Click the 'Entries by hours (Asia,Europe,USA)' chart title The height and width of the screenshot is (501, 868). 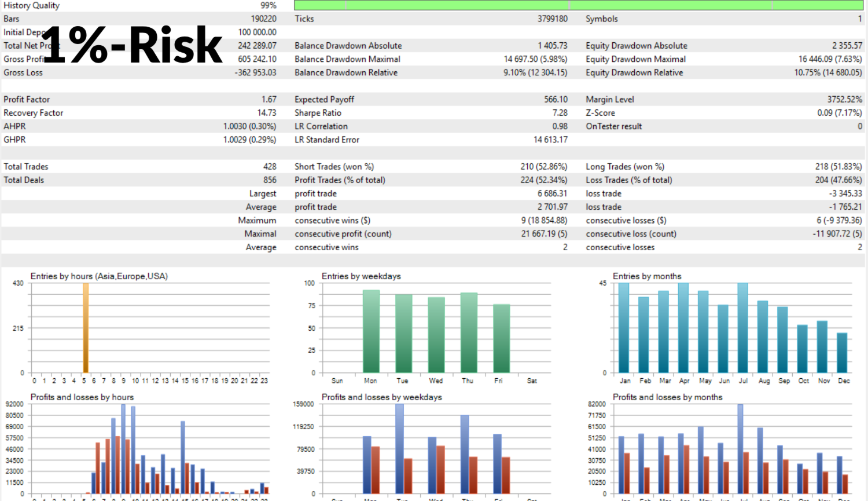pos(99,276)
